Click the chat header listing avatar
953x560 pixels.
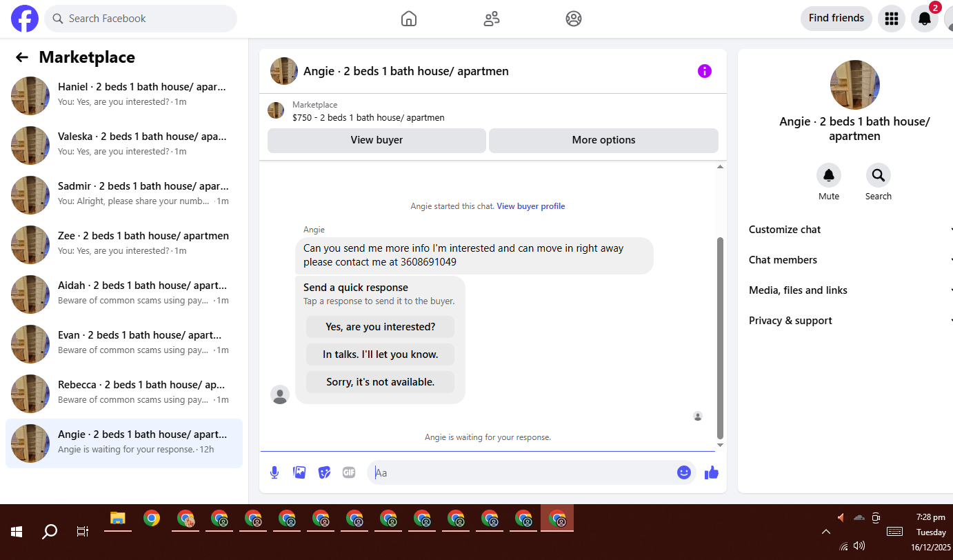[284, 71]
